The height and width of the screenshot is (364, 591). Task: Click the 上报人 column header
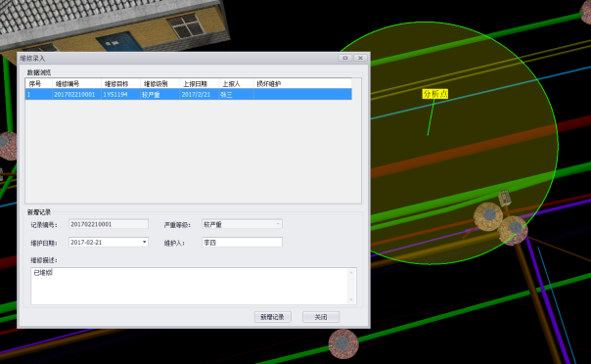pyautogui.click(x=237, y=83)
